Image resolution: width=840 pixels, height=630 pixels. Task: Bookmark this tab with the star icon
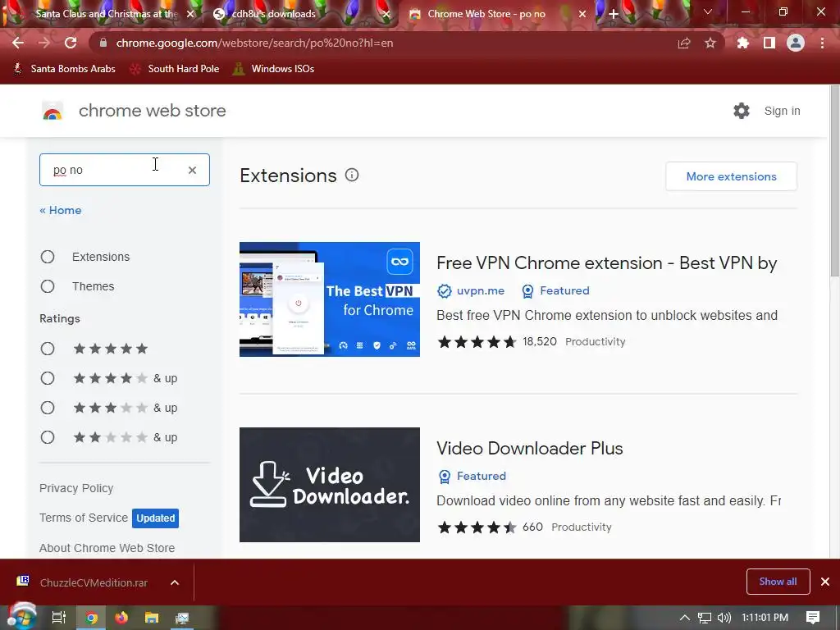710,43
